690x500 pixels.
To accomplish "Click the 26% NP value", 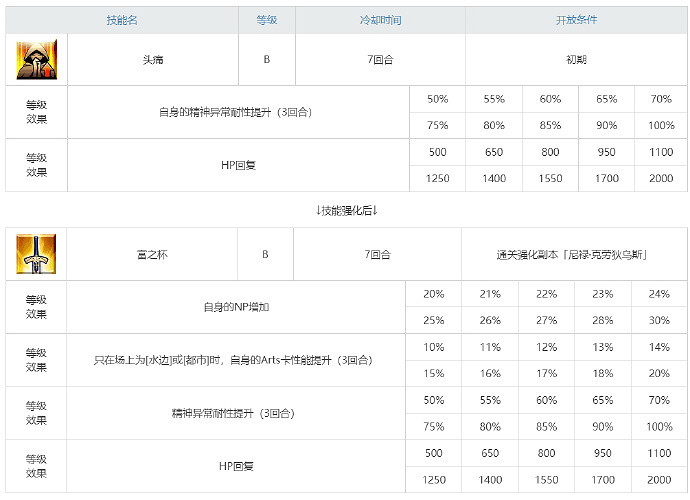I will tap(490, 320).
